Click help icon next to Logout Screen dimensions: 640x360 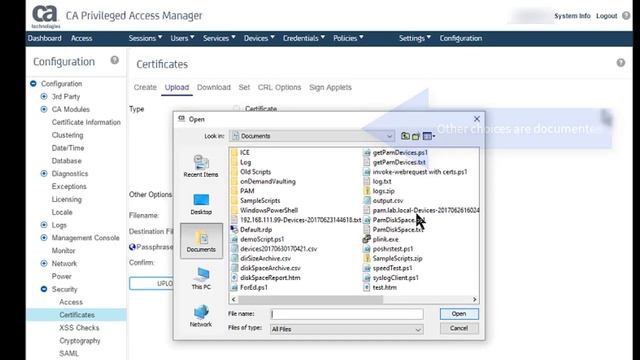click(626, 16)
